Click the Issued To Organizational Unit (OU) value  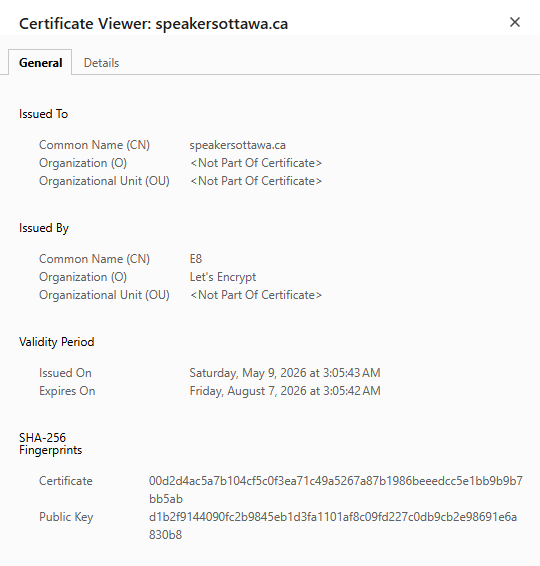pos(256,181)
